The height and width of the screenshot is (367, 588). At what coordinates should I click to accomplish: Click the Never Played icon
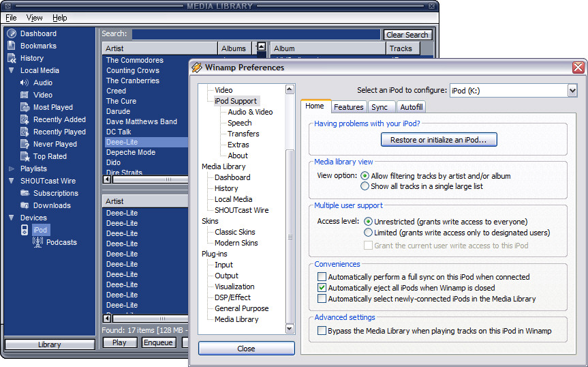[x=25, y=144]
